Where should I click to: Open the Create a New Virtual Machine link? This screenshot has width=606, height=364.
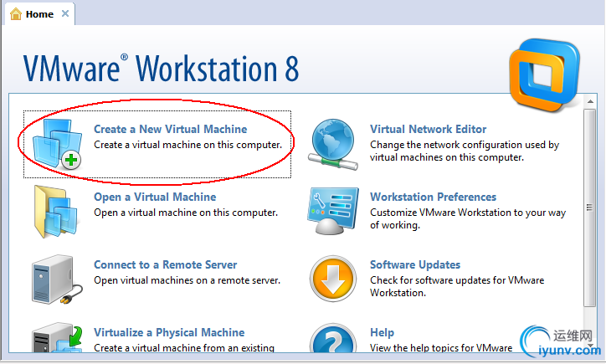pyautogui.click(x=171, y=129)
